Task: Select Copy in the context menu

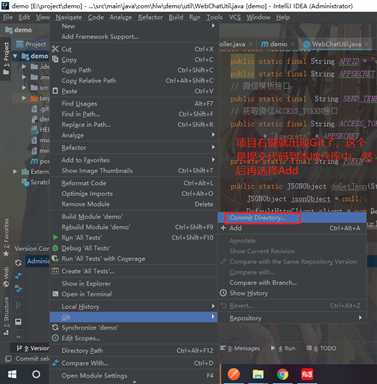Action: coord(133,60)
